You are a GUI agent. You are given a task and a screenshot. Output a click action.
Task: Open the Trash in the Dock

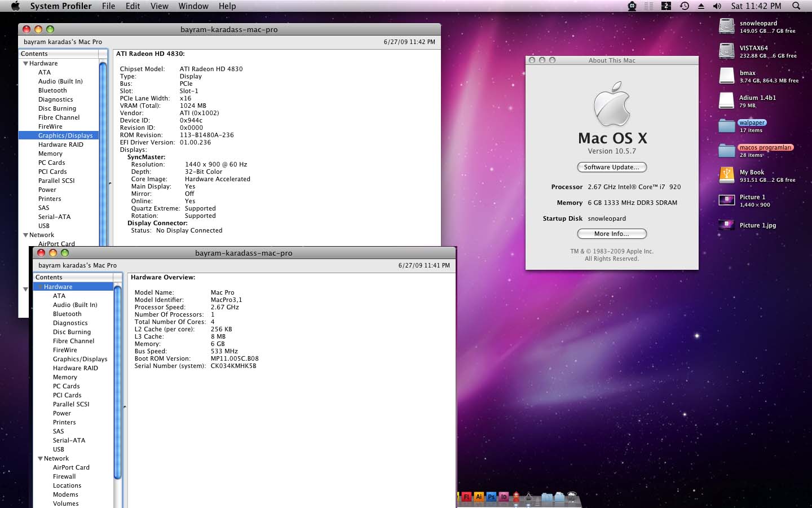coord(572,497)
